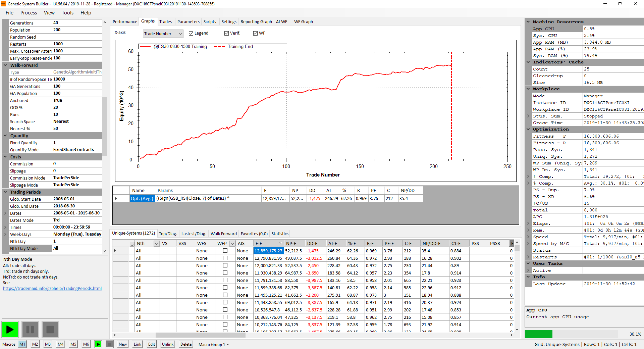Click the row selector arrow beside Opt. (Avg.)
This screenshot has width=644, height=349.
pos(116,198)
